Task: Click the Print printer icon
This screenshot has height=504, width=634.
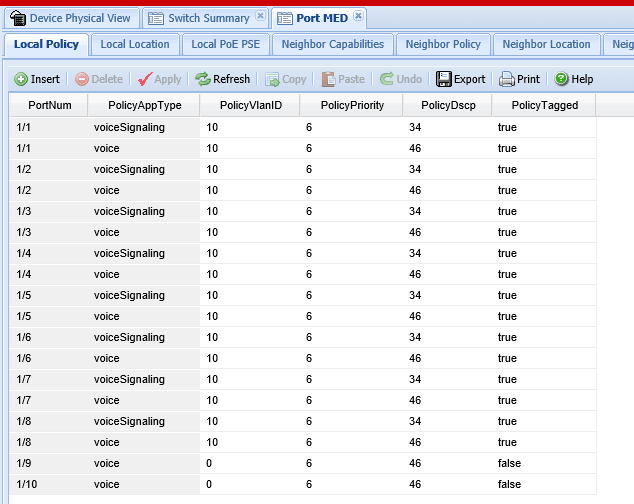Action: (507, 79)
